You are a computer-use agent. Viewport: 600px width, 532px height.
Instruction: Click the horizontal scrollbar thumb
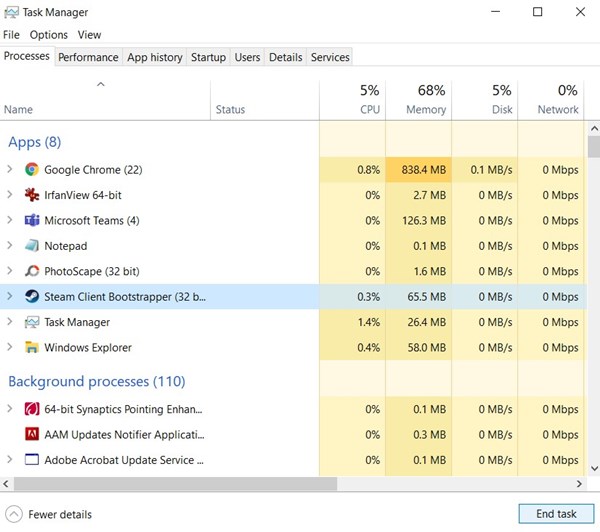tap(175, 484)
